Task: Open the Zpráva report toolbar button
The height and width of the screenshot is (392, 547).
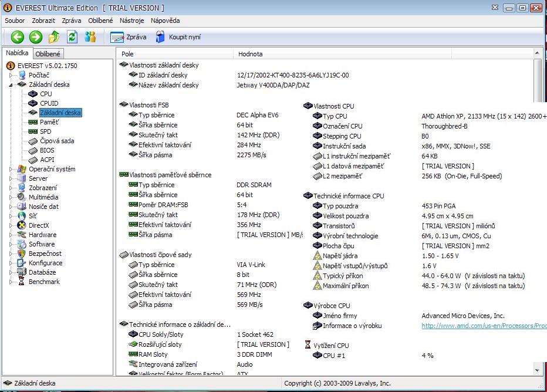Action: coord(129,37)
